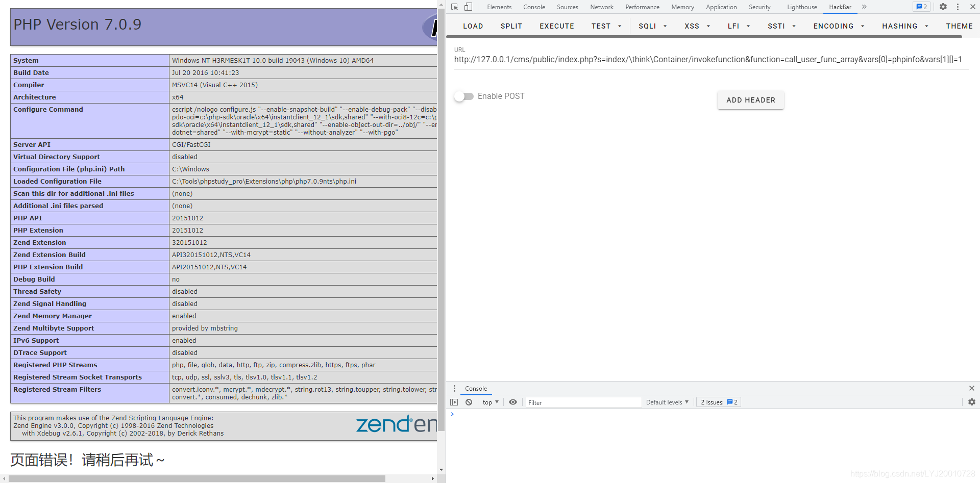Select the Loaded Configuration File path value

264,182
